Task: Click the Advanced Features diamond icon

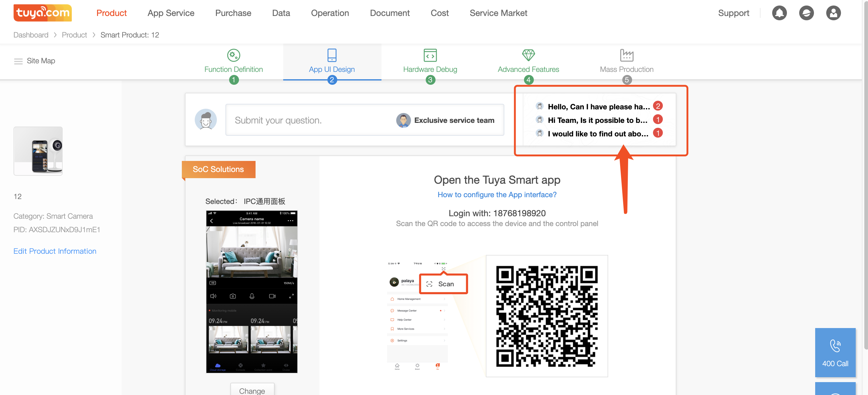Action: [528, 55]
